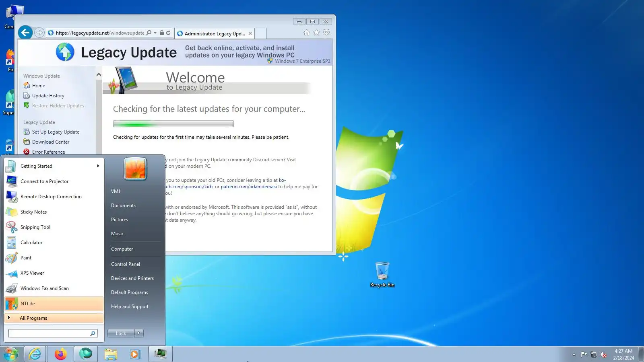Image resolution: width=644 pixels, height=362 pixels.
Task: Select the Administrator: Legacy Update tab
Action: [215, 34]
